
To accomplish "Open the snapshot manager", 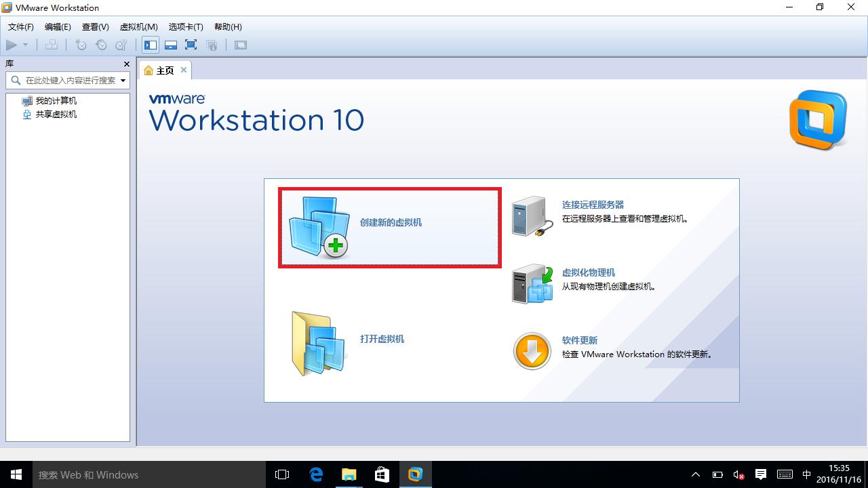I will (122, 45).
